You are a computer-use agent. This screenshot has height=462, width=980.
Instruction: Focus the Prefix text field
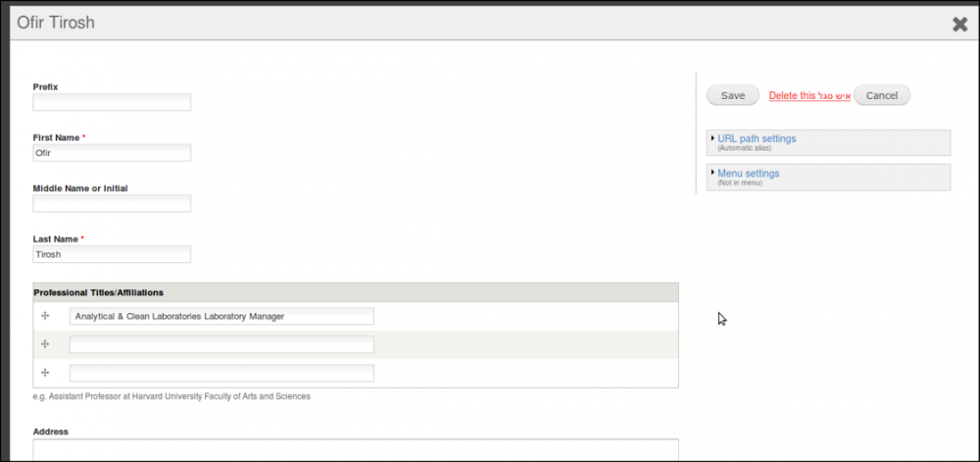[x=112, y=102]
